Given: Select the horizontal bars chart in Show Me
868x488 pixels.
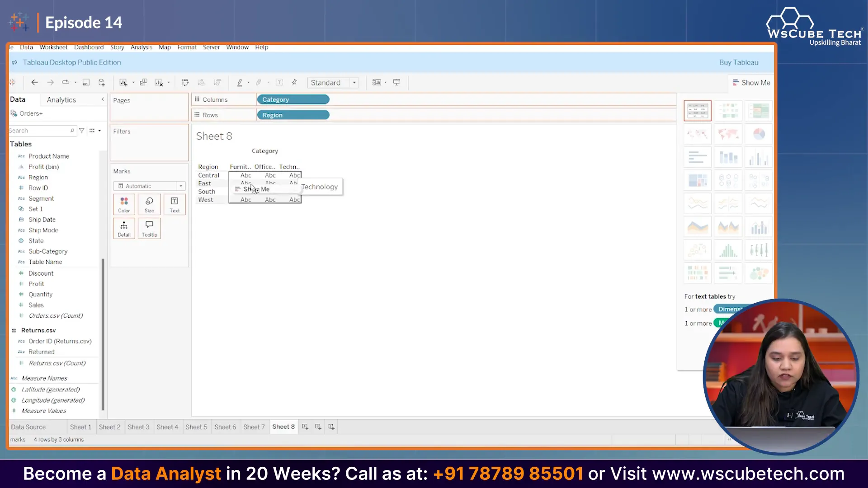Looking at the screenshot, I should point(698,157).
